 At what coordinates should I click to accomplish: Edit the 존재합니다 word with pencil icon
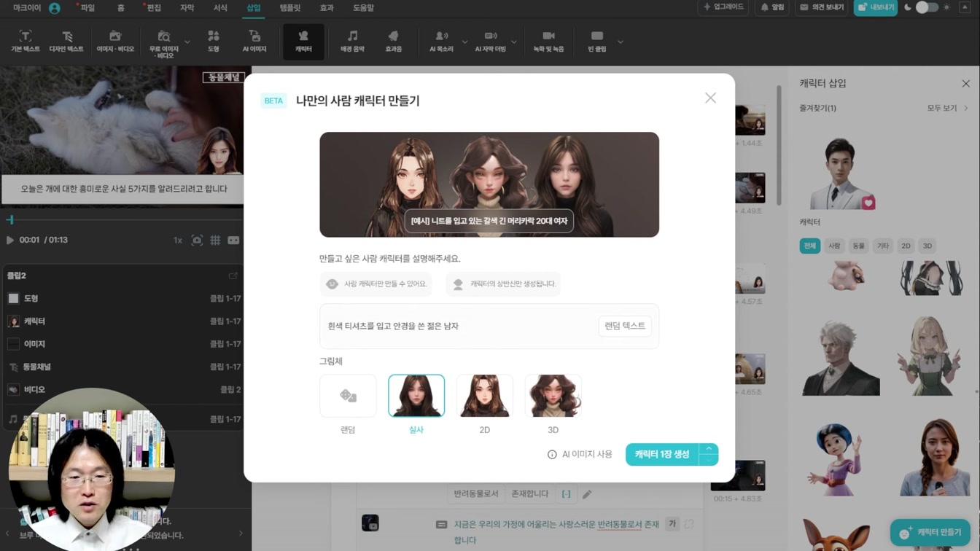tap(587, 494)
